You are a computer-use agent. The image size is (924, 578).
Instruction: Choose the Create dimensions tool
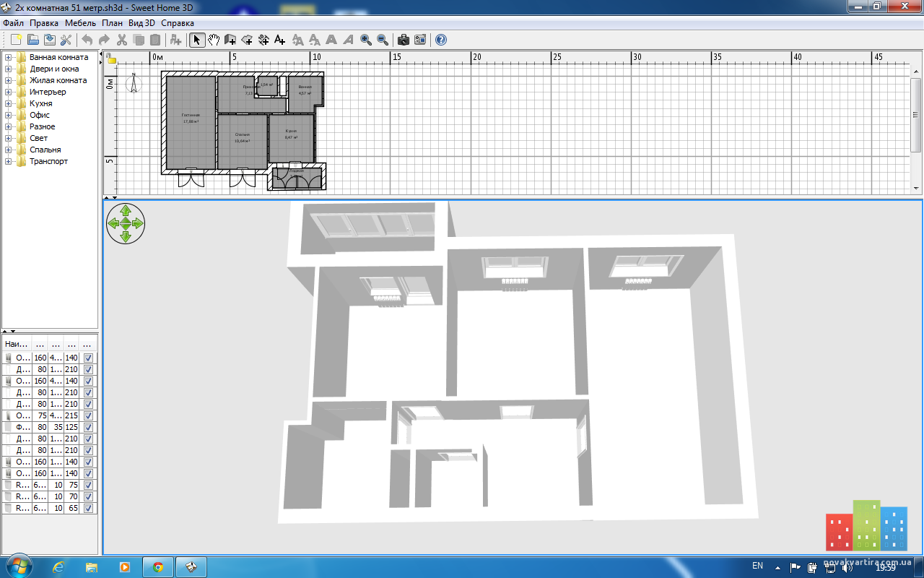263,40
